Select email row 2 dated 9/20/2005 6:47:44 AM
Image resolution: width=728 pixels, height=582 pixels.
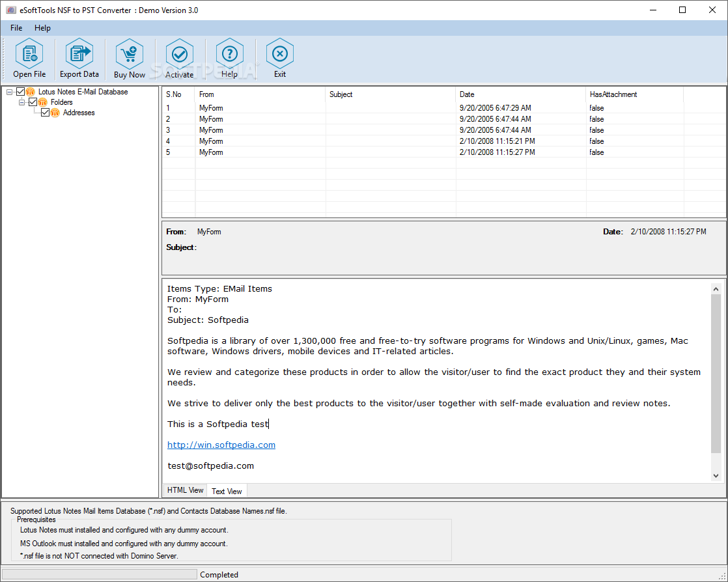point(443,119)
